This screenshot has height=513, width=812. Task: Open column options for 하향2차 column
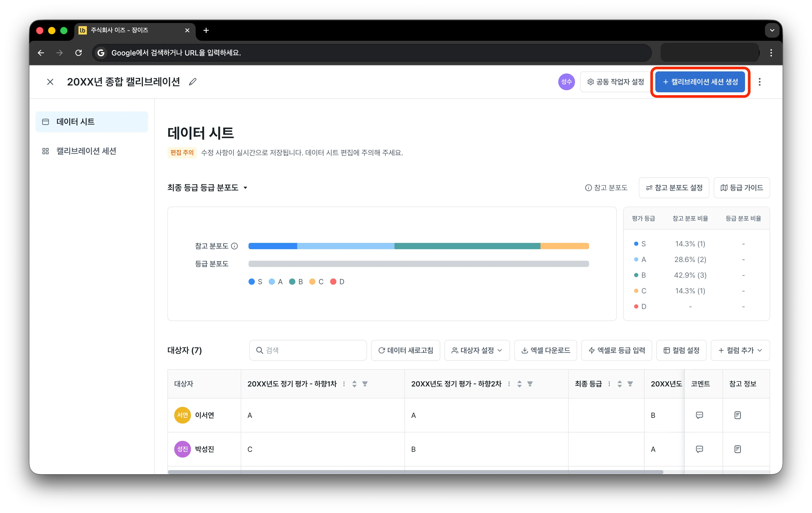(509, 384)
